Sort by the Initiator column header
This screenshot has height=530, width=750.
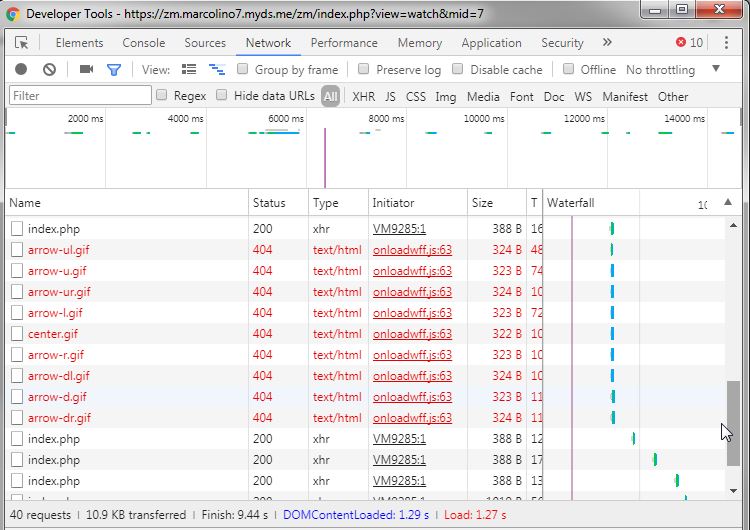(x=418, y=203)
